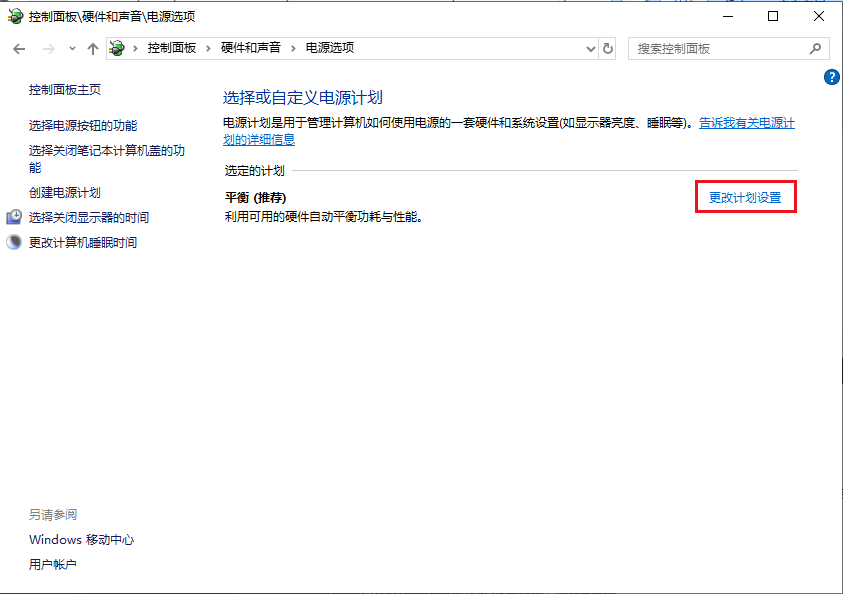Refresh the Power Options page
The image size is (843, 594).
pos(608,49)
